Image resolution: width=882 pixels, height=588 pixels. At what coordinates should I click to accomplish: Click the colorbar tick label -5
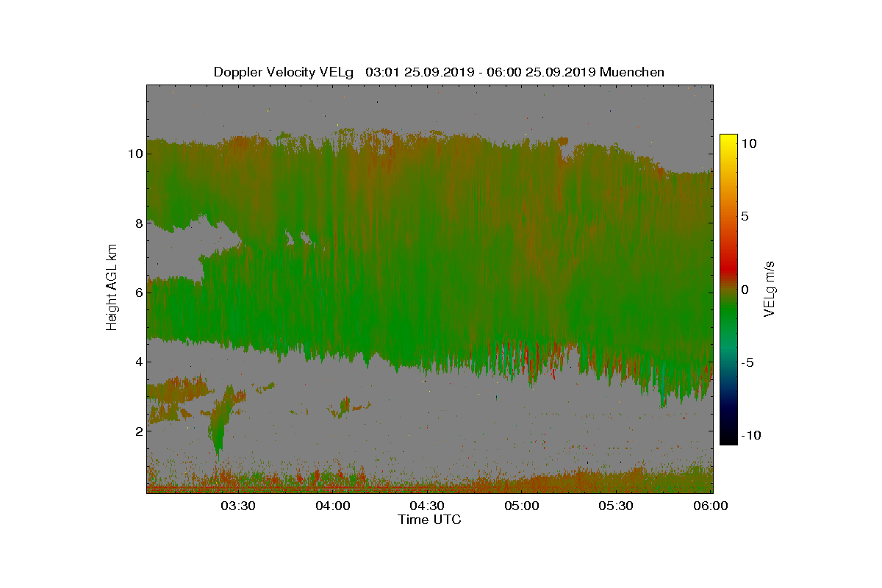(x=747, y=362)
